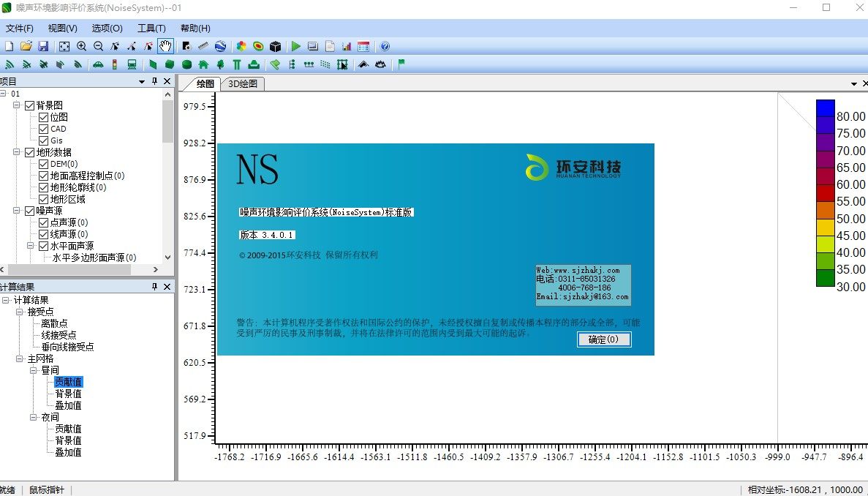This screenshot has width=868, height=496.
Task: Click the 确定(O) button in the dialog
Action: 603,339
